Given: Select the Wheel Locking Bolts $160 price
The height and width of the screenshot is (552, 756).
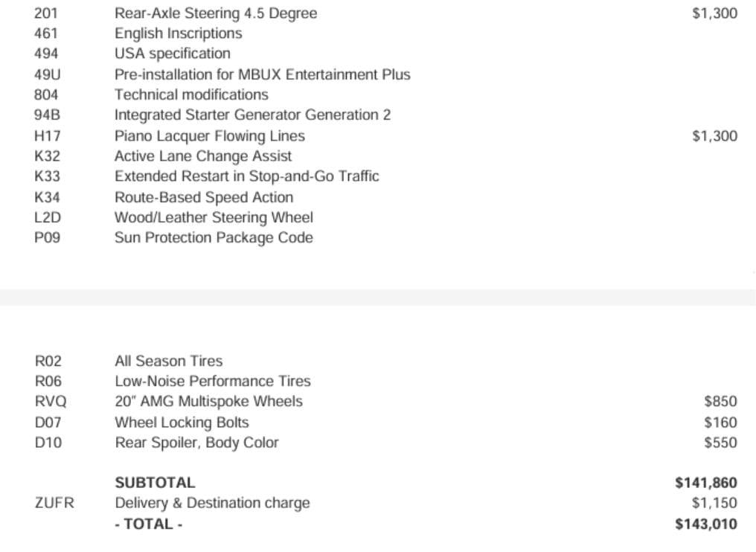Looking at the screenshot, I should pos(720,423).
